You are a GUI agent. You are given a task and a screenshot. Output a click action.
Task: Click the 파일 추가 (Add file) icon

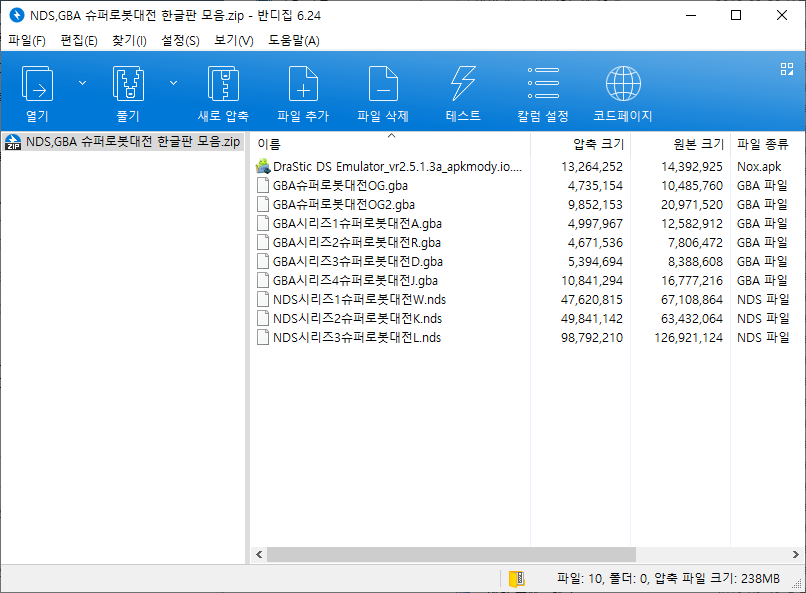(x=303, y=85)
